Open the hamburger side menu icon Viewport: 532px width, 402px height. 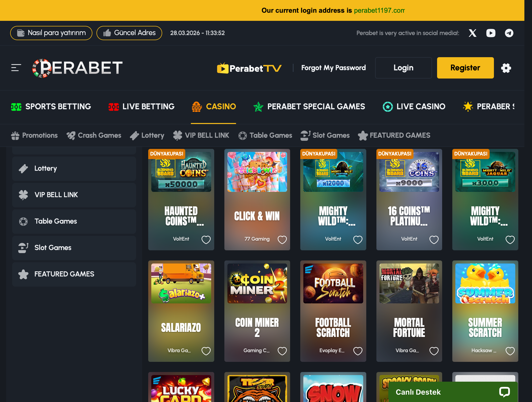tap(16, 68)
